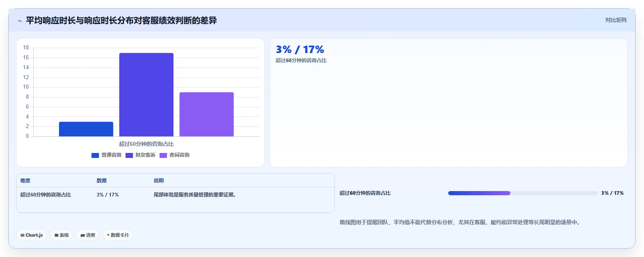Click the sparkle icon inside 数据卡片 chip
This screenshot has height=257, width=644.
pos(108,235)
